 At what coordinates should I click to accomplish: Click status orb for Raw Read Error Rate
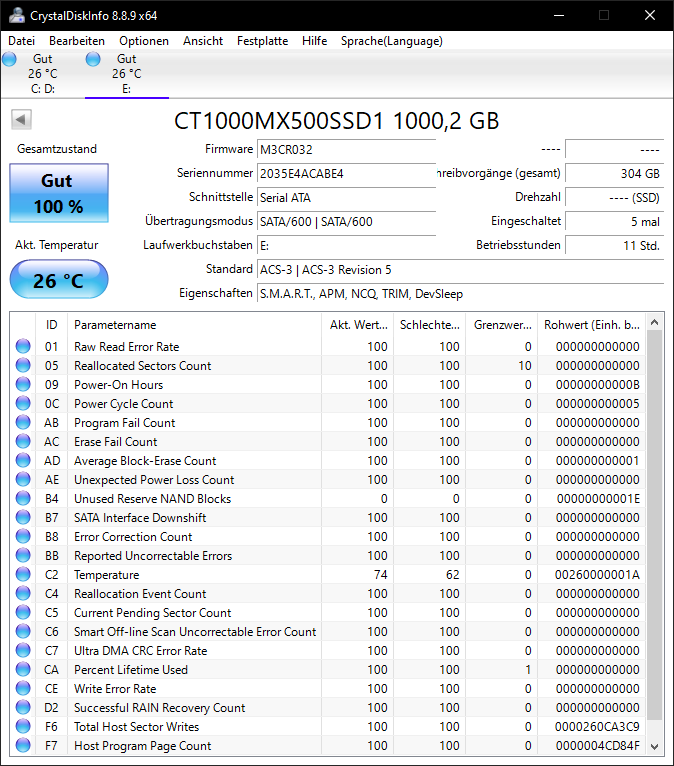[x=23, y=346]
